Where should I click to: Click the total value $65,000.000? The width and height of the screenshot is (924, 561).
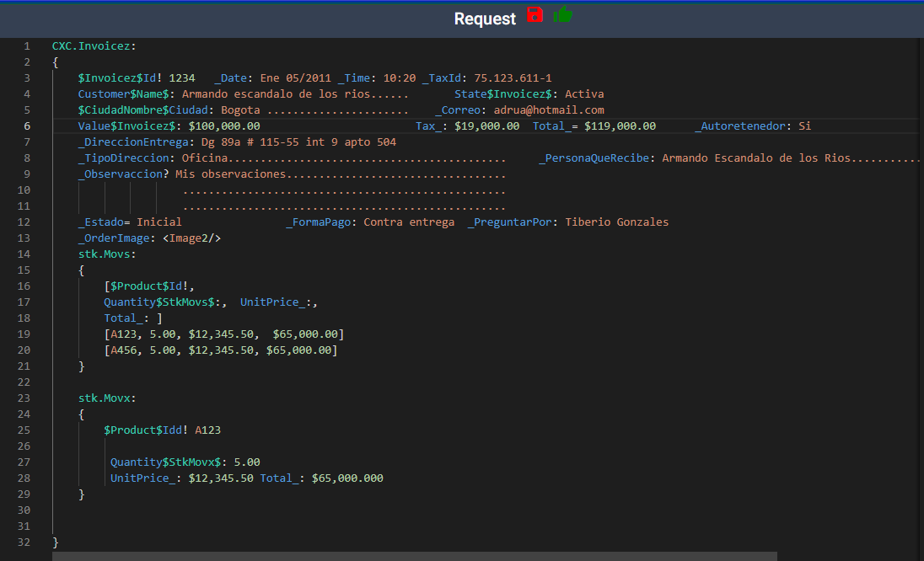(347, 478)
